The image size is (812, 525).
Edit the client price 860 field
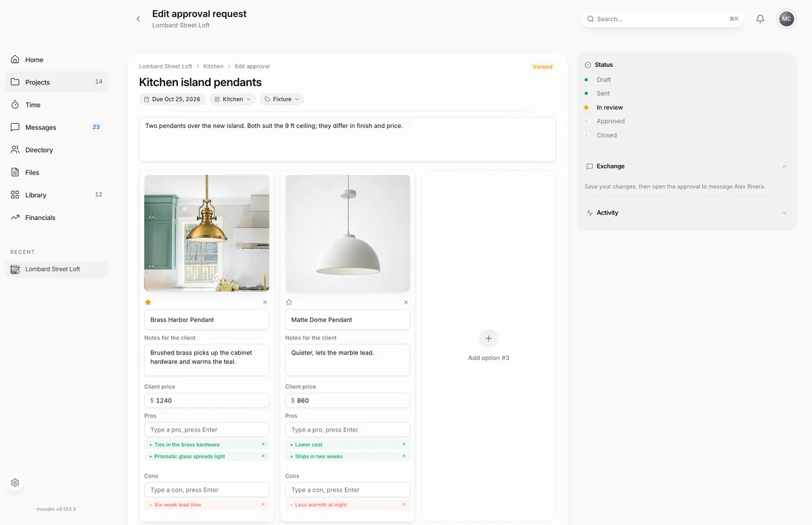point(348,401)
